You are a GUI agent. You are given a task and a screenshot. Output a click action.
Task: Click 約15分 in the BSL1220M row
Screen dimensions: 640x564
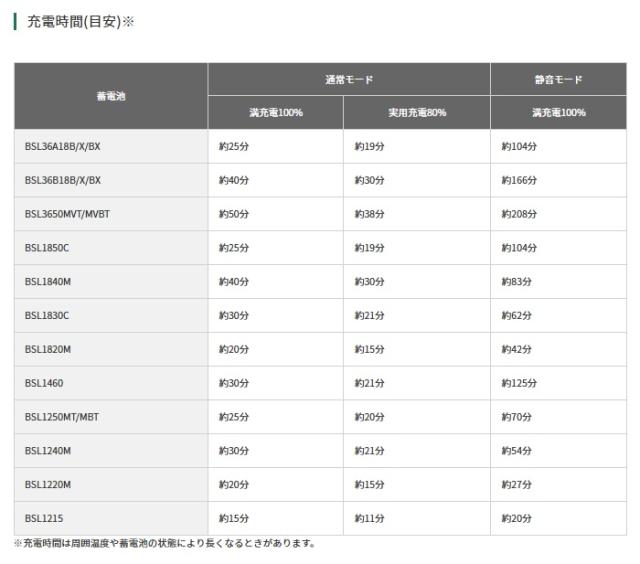click(x=369, y=485)
